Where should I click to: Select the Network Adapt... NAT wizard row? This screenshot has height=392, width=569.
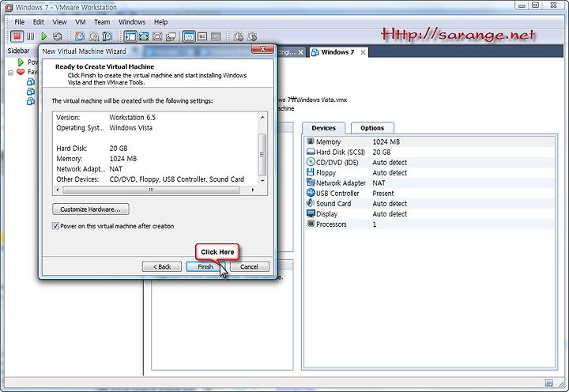coord(156,169)
